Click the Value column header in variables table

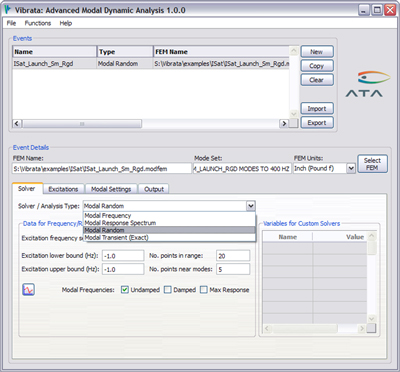pos(340,237)
